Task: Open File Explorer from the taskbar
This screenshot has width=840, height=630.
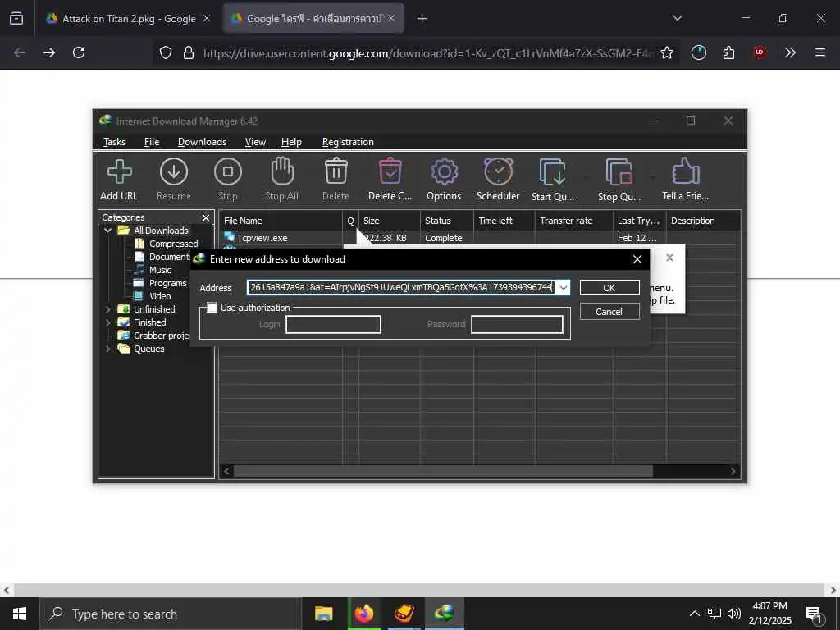Action: click(323, 614)
